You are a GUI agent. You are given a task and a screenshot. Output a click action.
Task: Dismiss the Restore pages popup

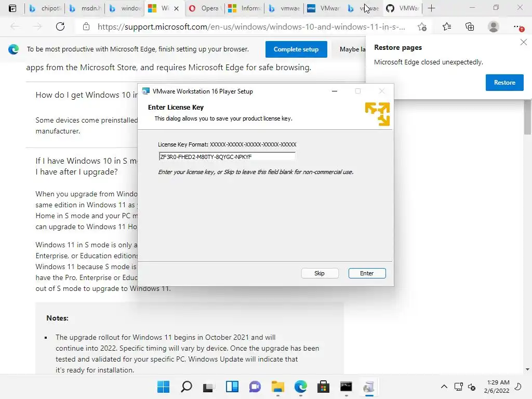(x=524, y=42)
